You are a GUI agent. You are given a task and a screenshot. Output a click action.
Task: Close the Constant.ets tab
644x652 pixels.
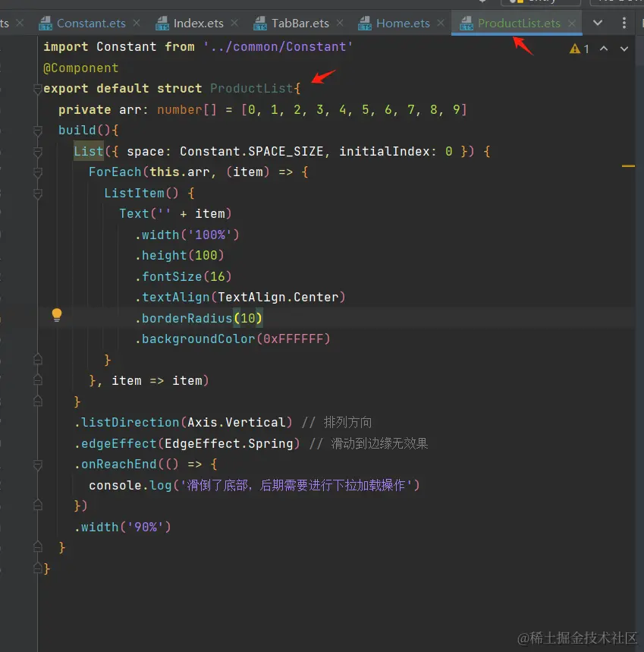point(137,24)
